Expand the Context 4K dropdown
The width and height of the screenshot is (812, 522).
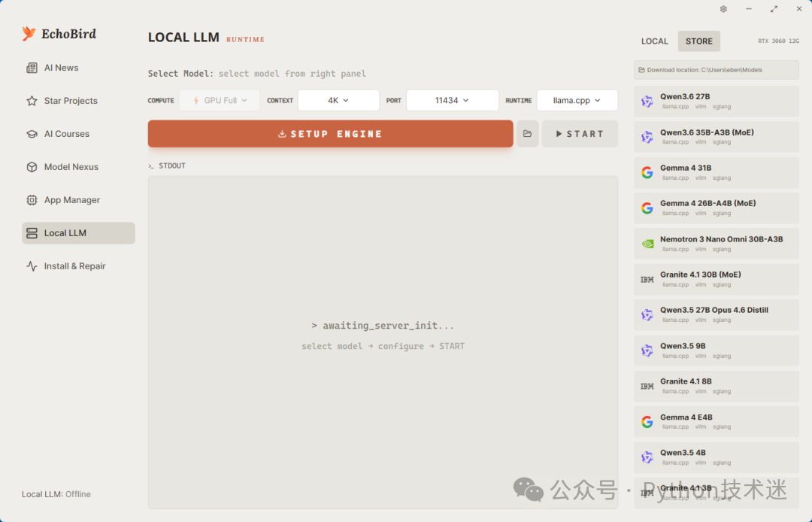(x=338, y=101)
